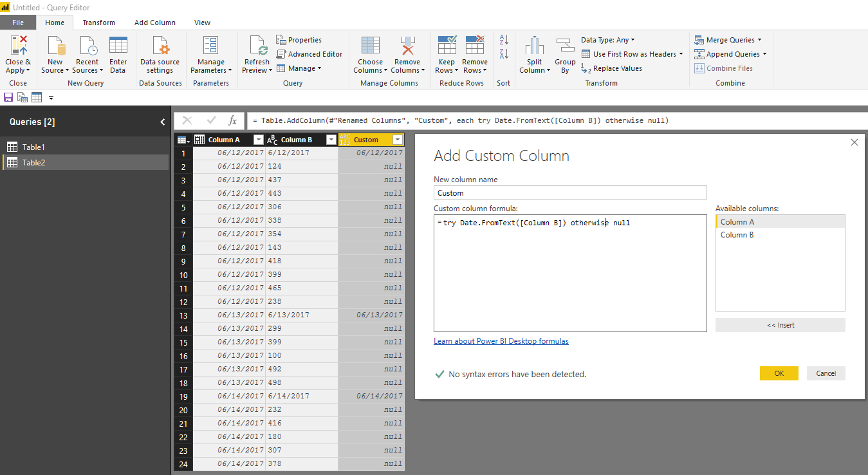The image size is (868, 475).
Task: Open the Custom column filter dropdown
Action: 398,140
